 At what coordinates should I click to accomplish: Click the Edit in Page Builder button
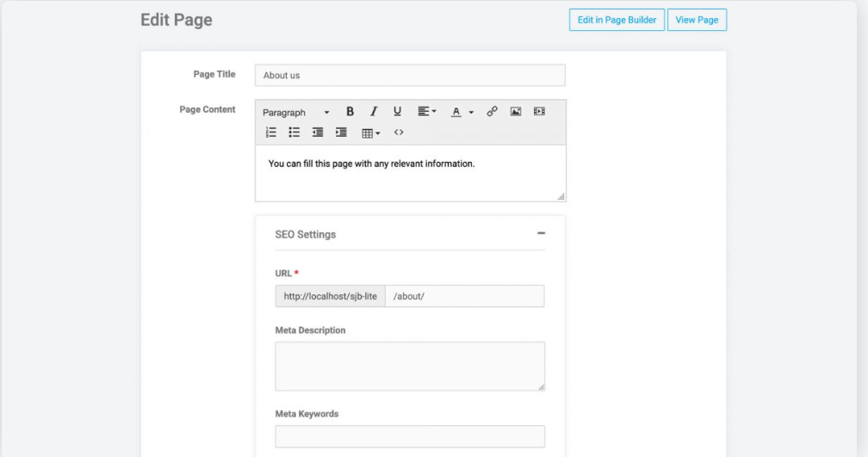pyautogui.click(x=617, y=20)
